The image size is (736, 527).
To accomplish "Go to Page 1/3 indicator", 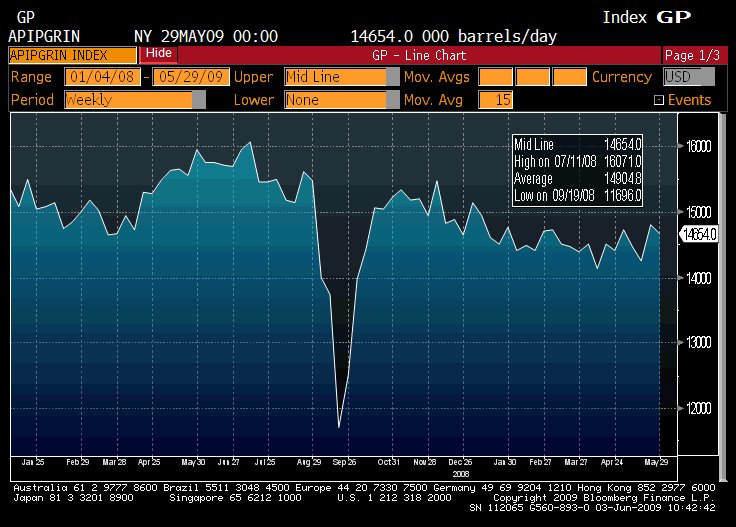I will click(x=693, y=55).
